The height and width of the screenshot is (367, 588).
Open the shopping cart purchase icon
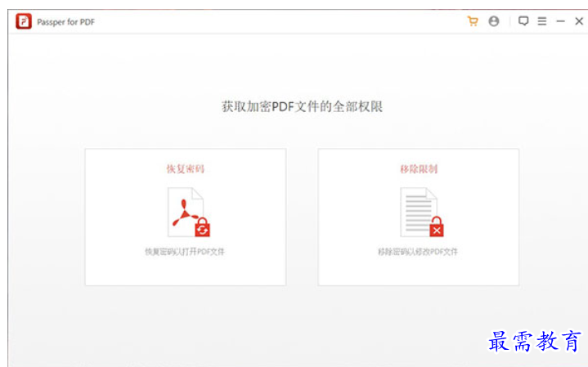[473, 21]
